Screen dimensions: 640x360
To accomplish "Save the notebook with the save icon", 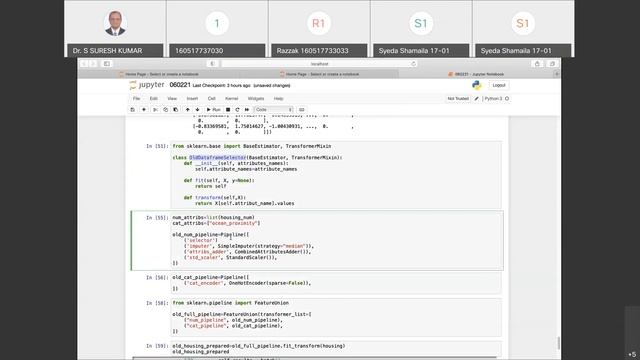I will (132, 110).
